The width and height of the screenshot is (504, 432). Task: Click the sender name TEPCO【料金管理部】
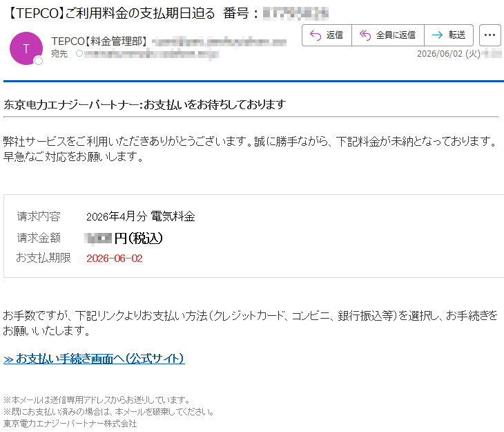(x=99, y=41)
